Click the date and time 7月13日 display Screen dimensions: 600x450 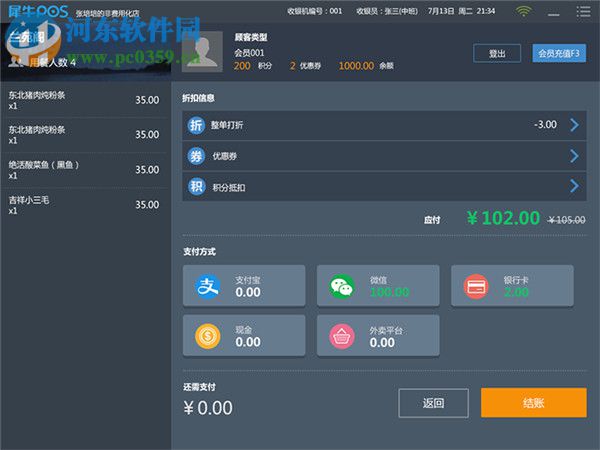[x=461, y=11]
